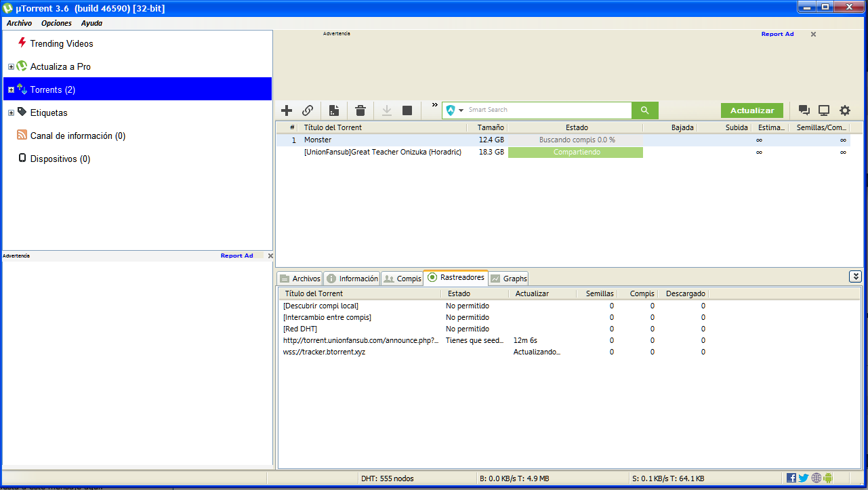Switch to the Información tab
868x490 pixels.
(x=352, y=279)
